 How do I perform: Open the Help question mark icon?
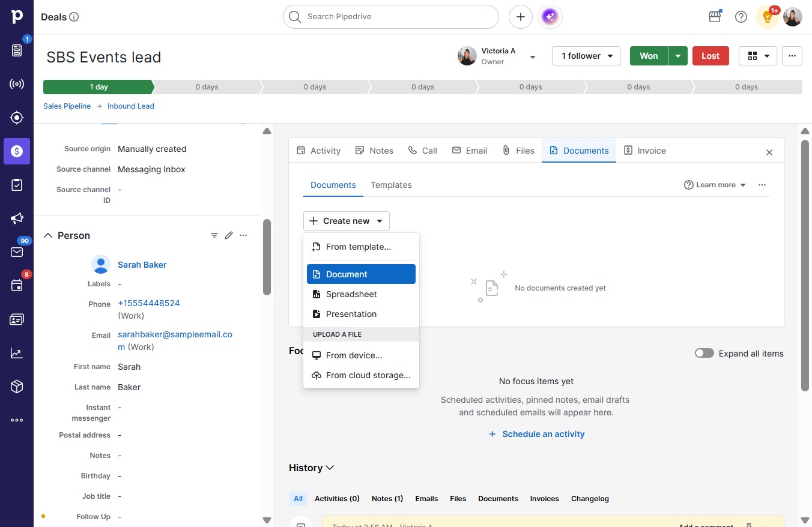click(741, 17)
